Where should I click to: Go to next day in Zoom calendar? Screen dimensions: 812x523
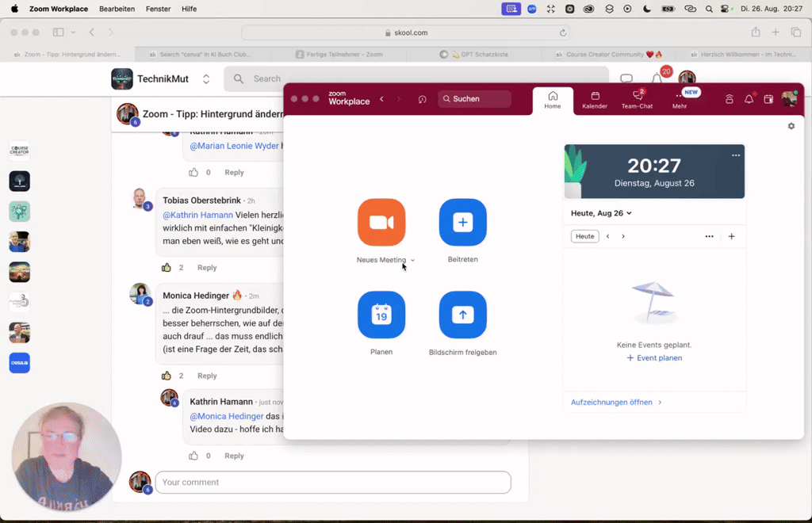click(x=623, y=236)
